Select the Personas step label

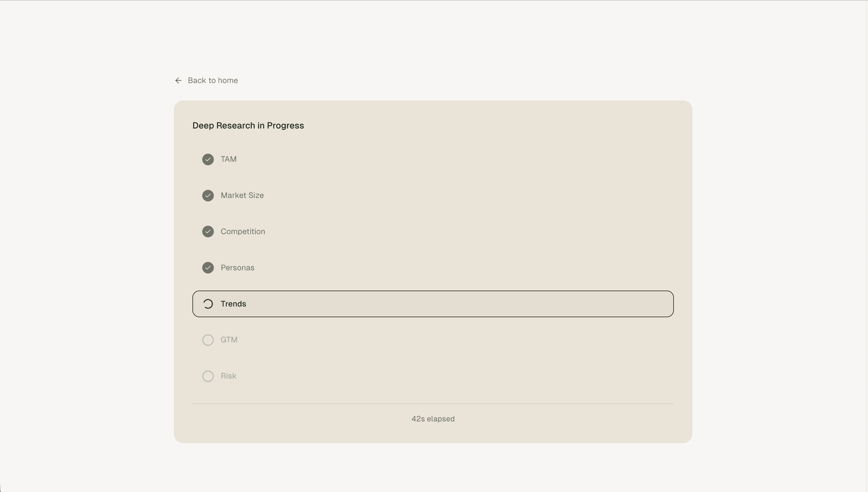tap(238, 268)
